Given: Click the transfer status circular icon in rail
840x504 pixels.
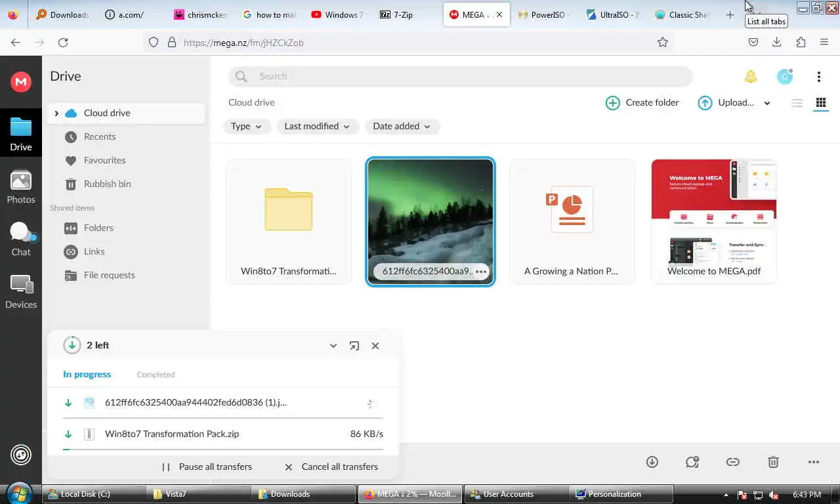Looking at the screenshot, I should pos(21,455).
